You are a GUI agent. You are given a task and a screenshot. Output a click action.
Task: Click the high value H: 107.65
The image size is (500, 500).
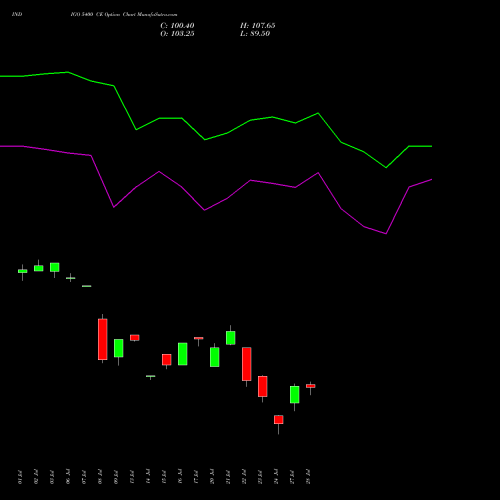click(258, 26)
